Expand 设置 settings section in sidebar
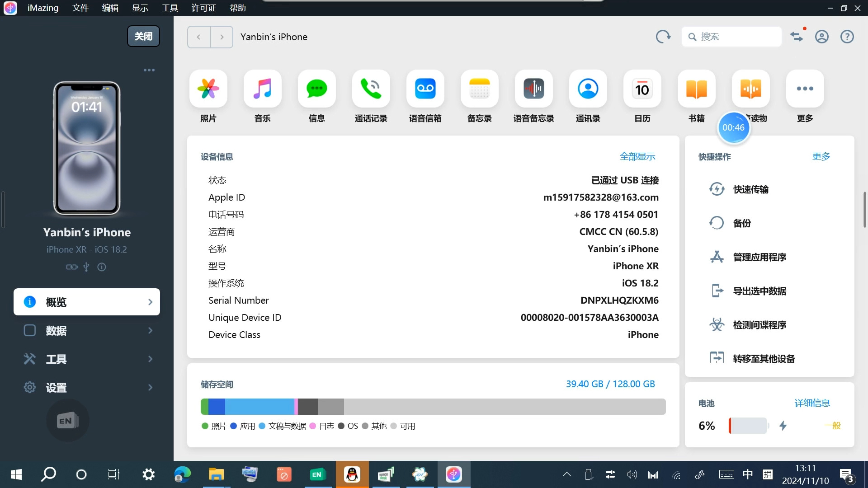 pos(87,387)
